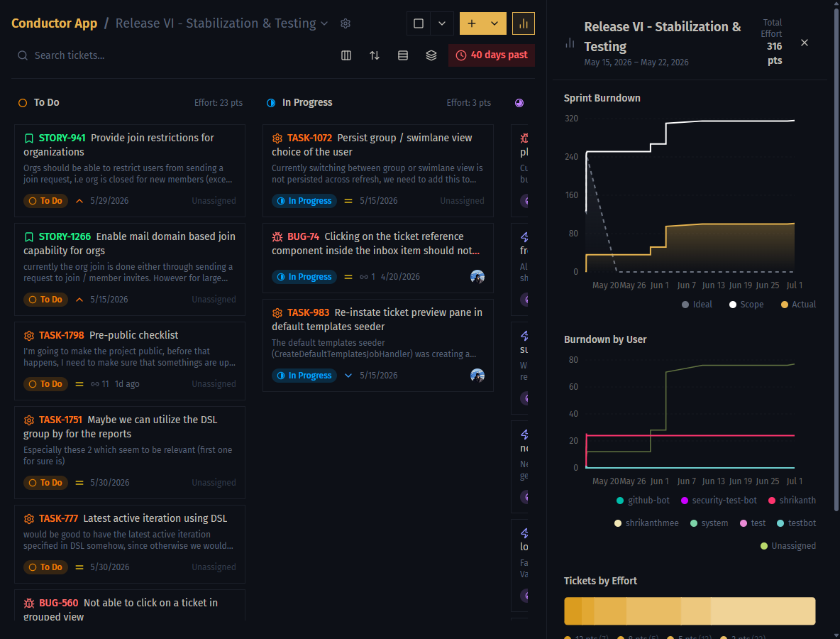This screenshot has height=639, width=840.
Task: Open the Conductor App project link
Action: (x=54, y=23)
